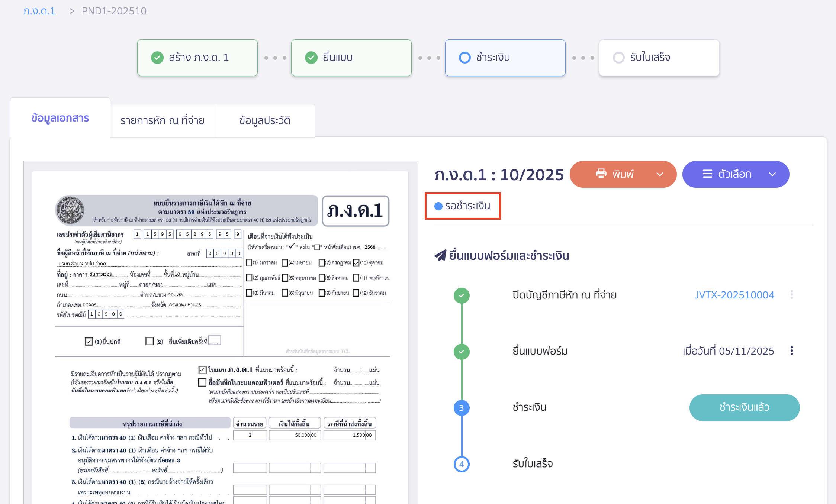836x504 pixels.
Task: Click the gray circle icon on รับใบเสร็จ step
Action: tap(618, 58)
